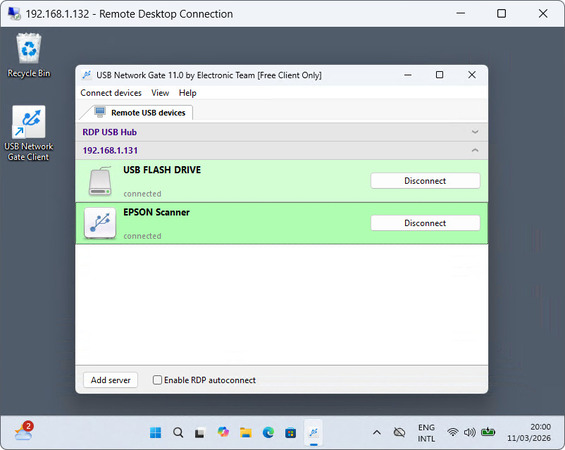Click the USB Network Gate title bar icon
Screen dimensions: 565x450
[x=86, y=75]
